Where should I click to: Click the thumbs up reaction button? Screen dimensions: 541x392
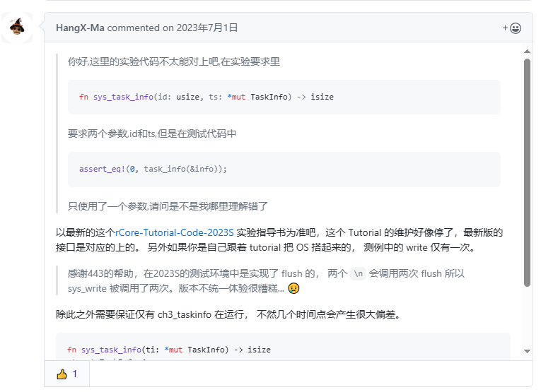[66, 374]
